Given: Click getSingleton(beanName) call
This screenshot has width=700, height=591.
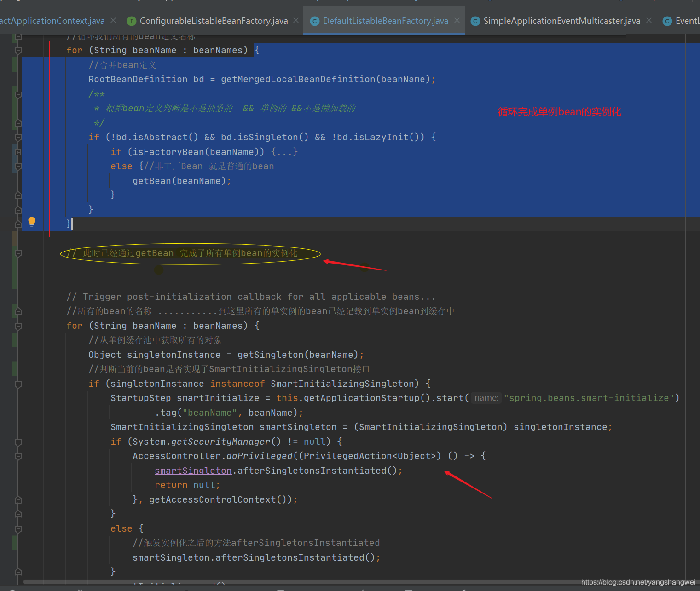Looking at the screenshot, I should [x=298, y=355].
